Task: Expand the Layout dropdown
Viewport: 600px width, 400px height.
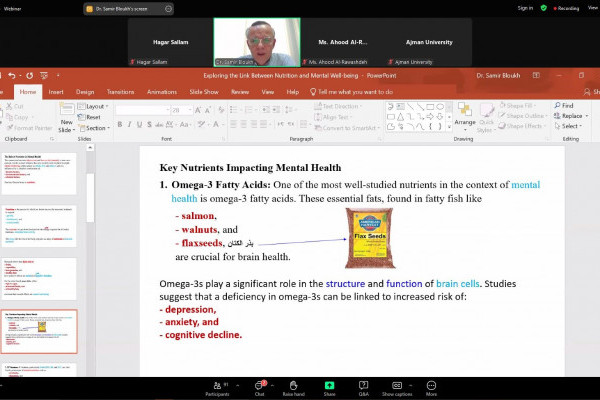Action: coord(97,106)
